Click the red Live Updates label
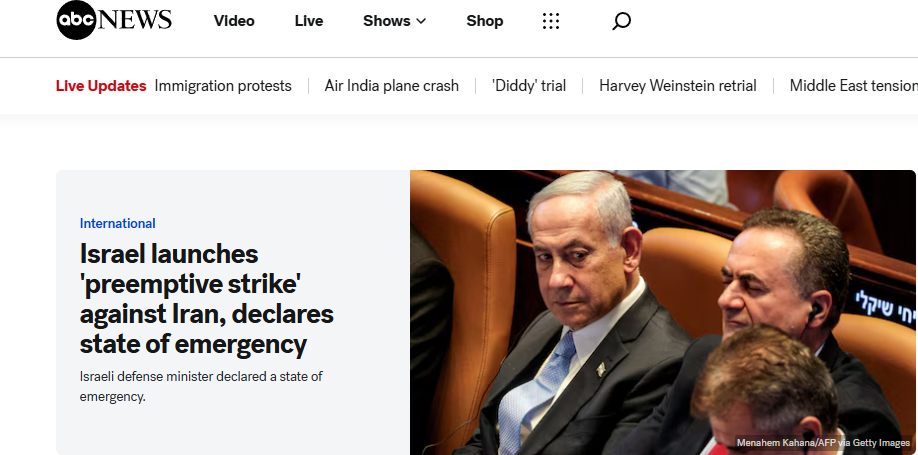Viewport: 918px width, 455px height. (101, 86)
